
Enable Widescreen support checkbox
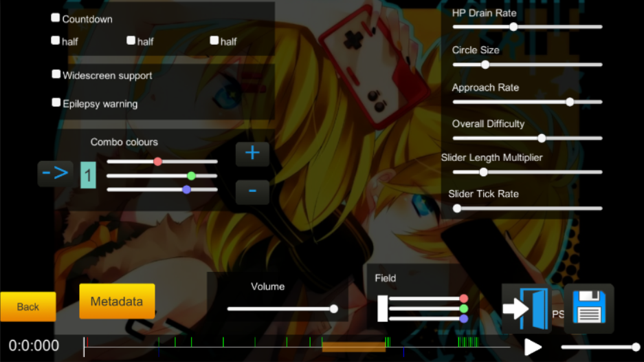[x=56, y=74]
